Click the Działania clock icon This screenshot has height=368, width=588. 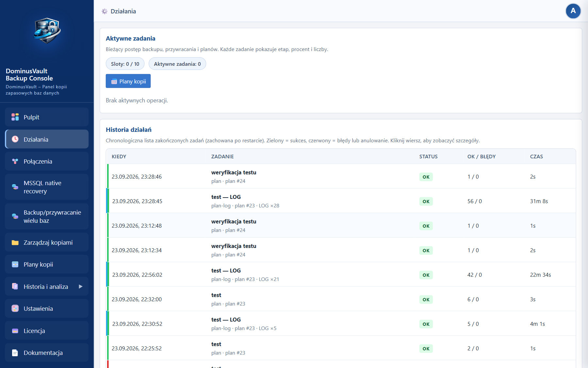[15, 139]
